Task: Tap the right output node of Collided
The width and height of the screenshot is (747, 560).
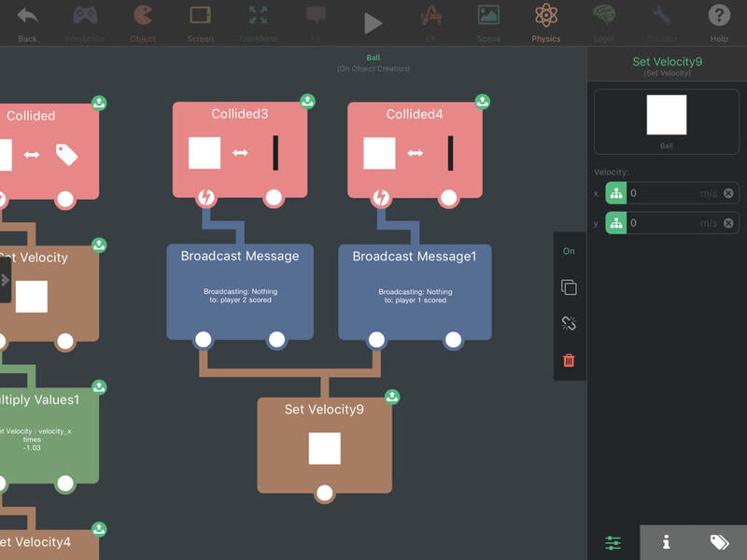Action: [65, 199]
